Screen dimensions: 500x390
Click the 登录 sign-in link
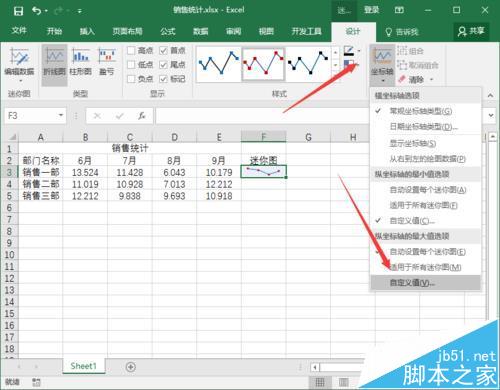tap(371, 10)
